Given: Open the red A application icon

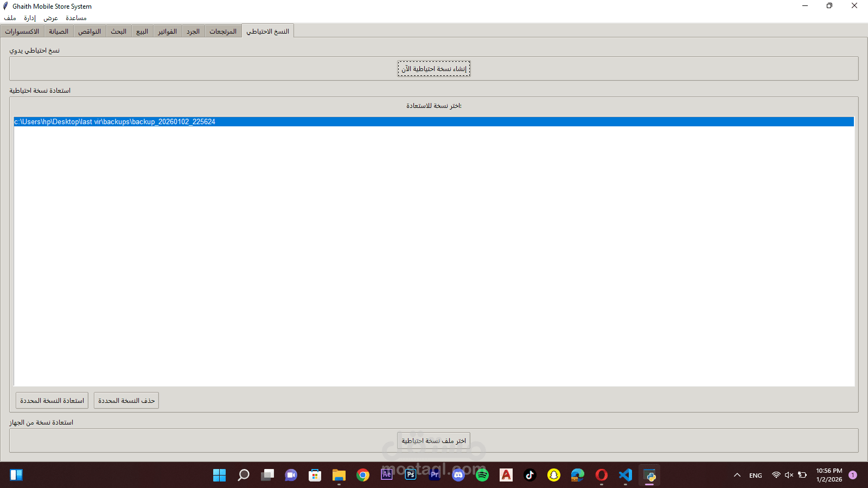Looking at the screenshot, I should pos(506,476).
